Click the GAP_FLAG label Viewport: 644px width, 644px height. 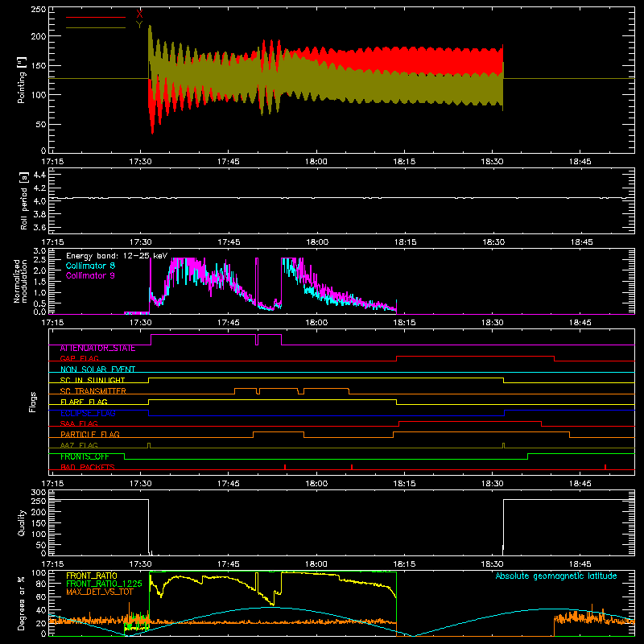coord(79,358)
